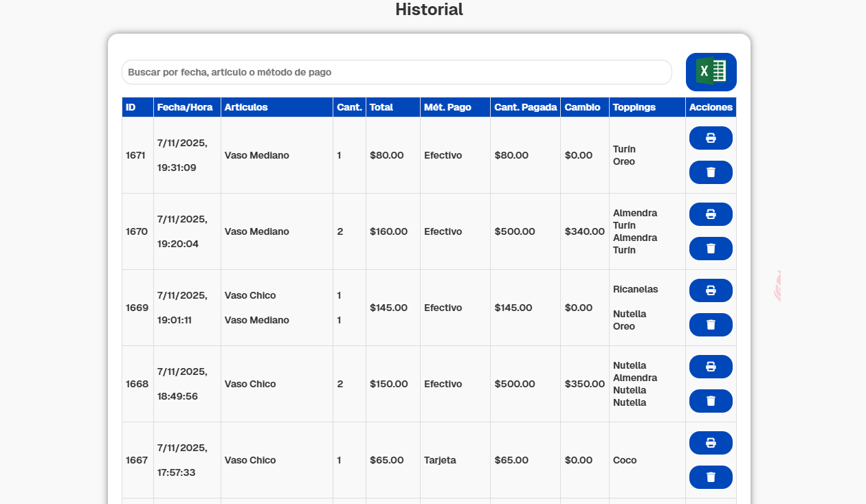
Task: Click the search field for articles
Action: tap(397, 71)
